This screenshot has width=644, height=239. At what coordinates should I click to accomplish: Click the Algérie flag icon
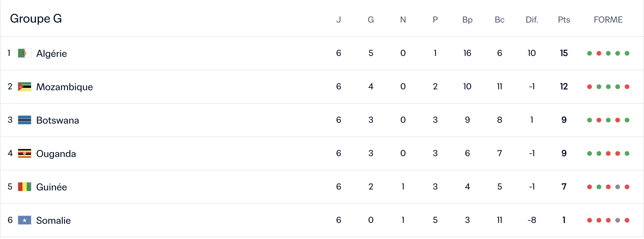point(25,53)
